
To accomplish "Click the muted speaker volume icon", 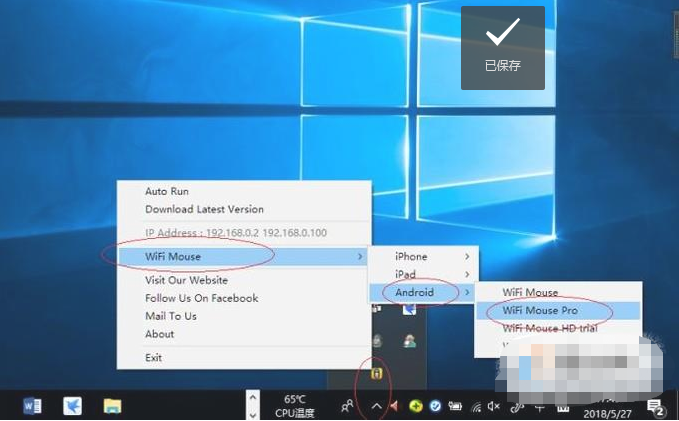I will [493, 406].
